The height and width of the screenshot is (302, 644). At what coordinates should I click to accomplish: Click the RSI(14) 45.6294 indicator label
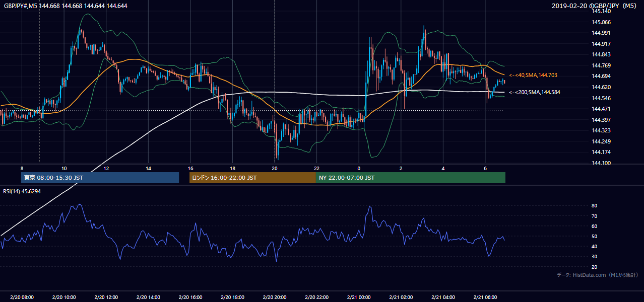coord(22,191)
